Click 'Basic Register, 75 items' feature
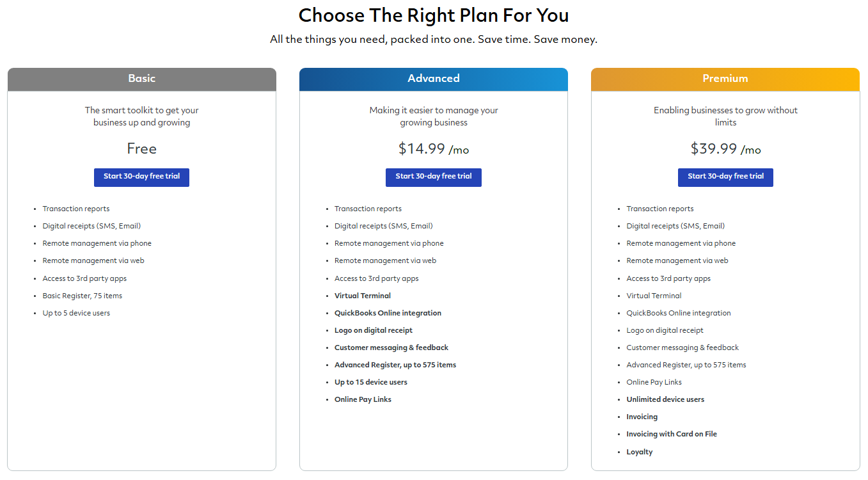The image size is (868, 480). point(83,296)
